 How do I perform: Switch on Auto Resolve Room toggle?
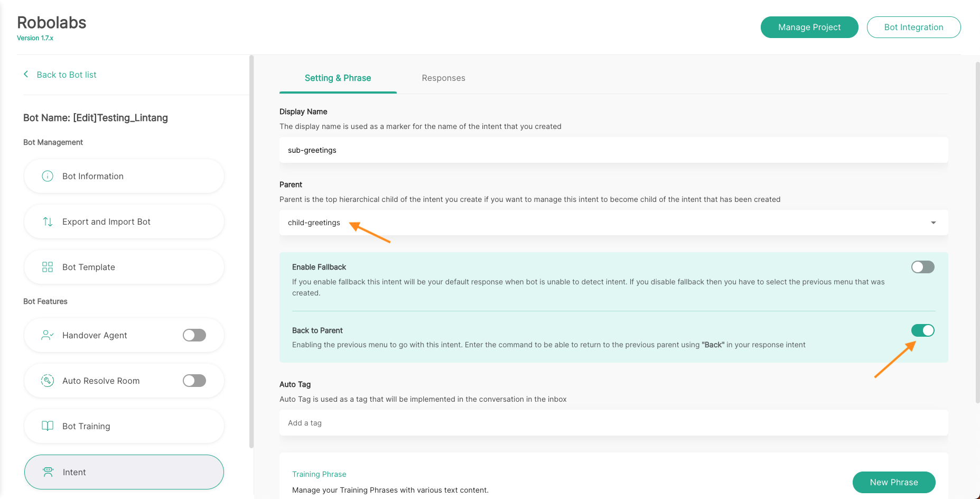tap(194, 381)
